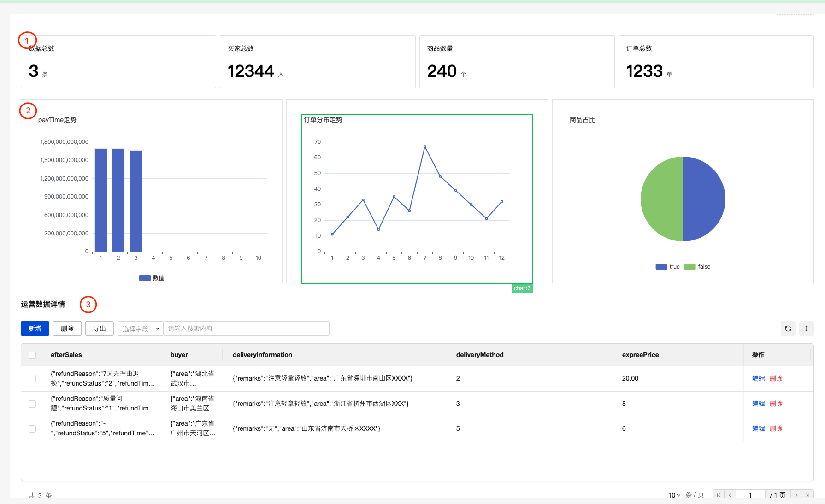Check the row with deliveryMethod 3
The height and width of the screenshot is (504, 825).
[x=32, y=404]
